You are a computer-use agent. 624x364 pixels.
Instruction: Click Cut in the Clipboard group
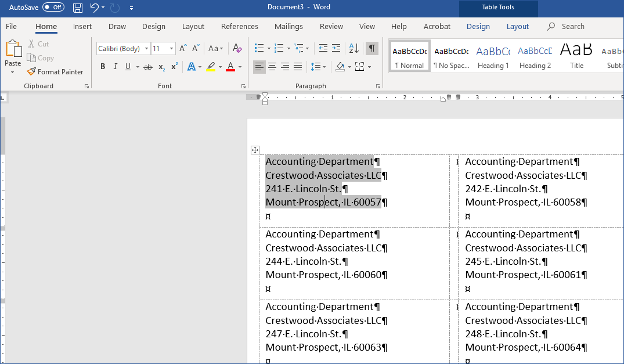pos(39,44)
